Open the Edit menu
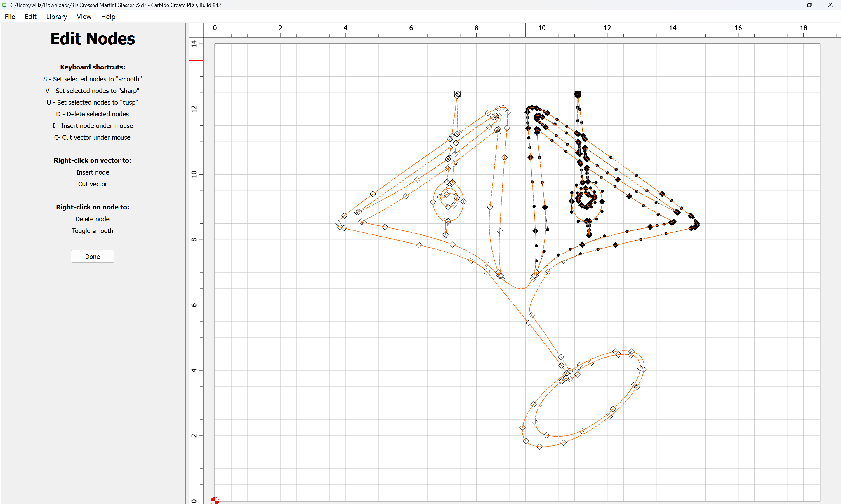Viewport: 841px width, 504px height. click(x=30, y=17)
